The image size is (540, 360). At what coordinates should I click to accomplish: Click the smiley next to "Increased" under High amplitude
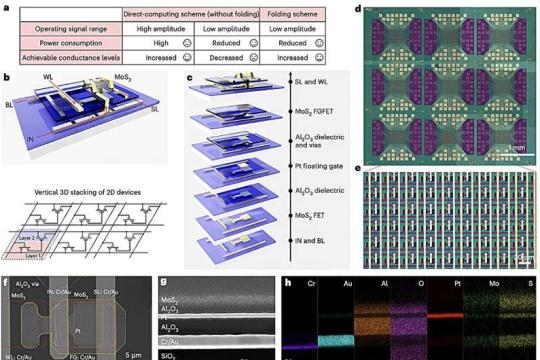(x=187, y=58)
